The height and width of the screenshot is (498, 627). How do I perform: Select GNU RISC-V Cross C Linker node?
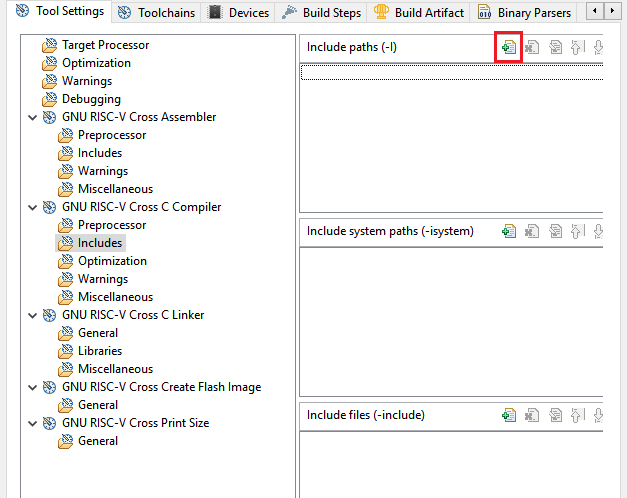click(x=132, y=315)
